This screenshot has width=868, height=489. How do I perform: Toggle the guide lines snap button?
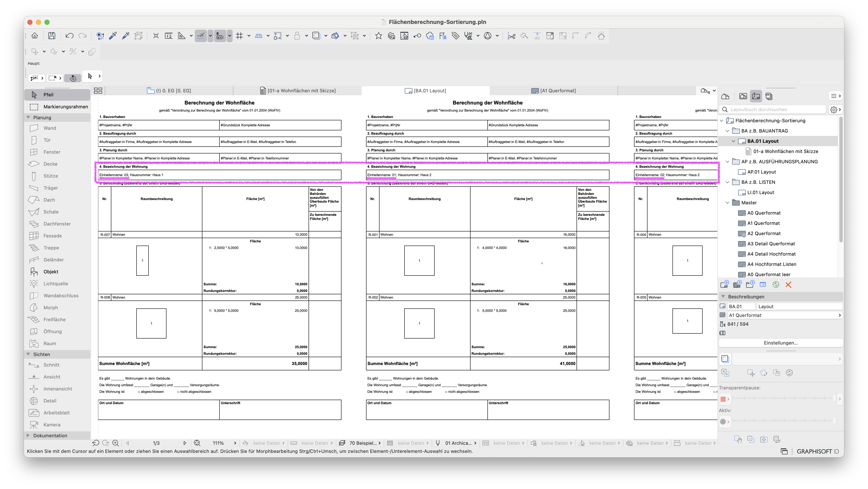click(200, 36)
